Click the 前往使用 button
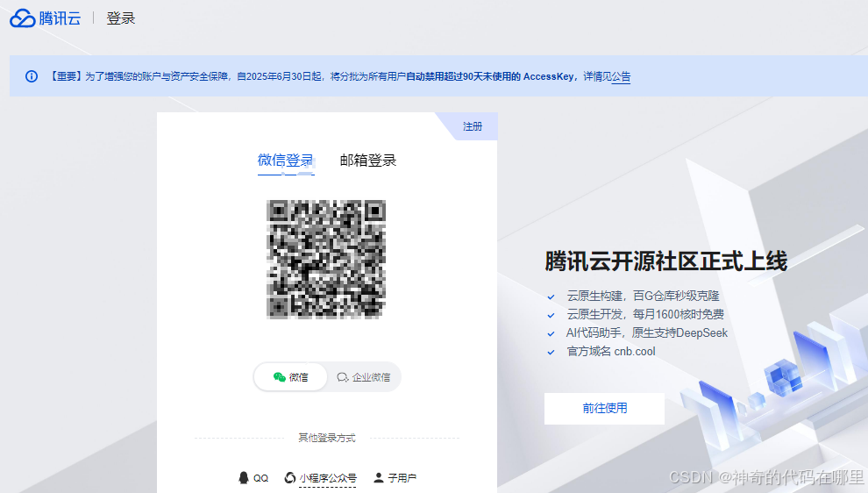Image resolution: width=868 pixels, height=493 pixels. click(604, 408)
